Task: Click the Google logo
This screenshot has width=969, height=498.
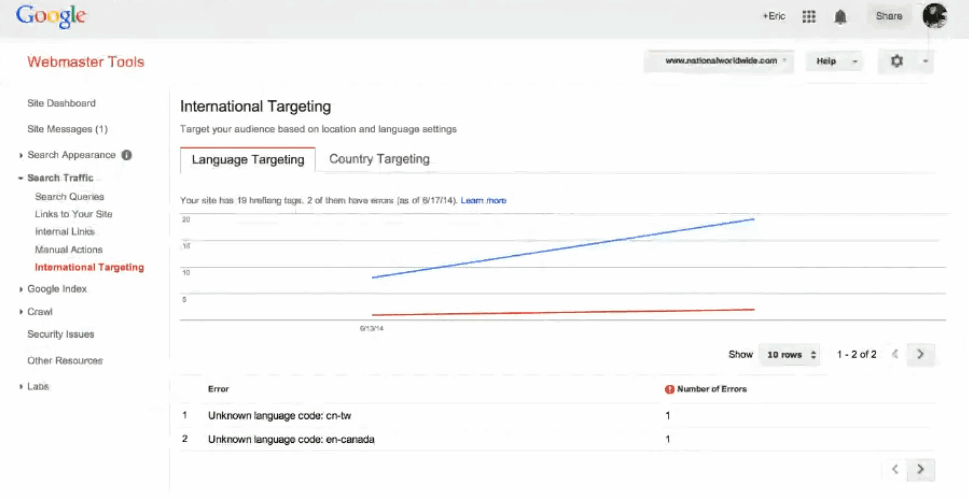Action: pyautogui.click(x=51, y=16)
